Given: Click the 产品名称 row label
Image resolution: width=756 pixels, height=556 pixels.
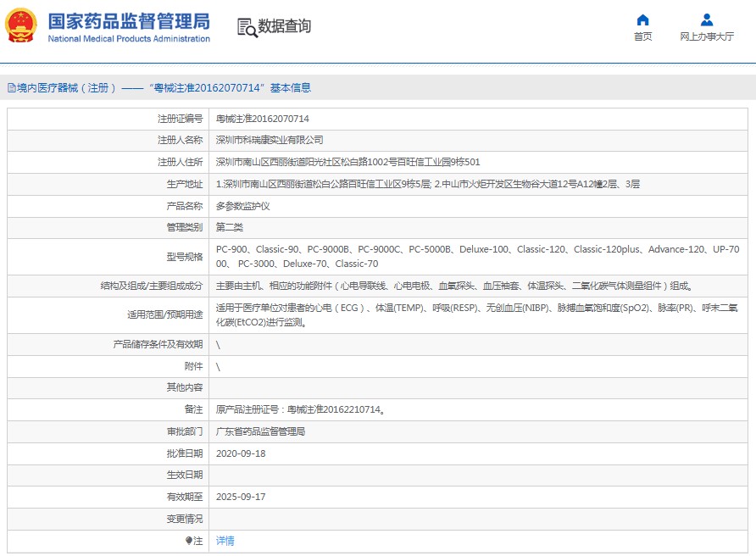Looking at the screenshot, I should 185,206.
